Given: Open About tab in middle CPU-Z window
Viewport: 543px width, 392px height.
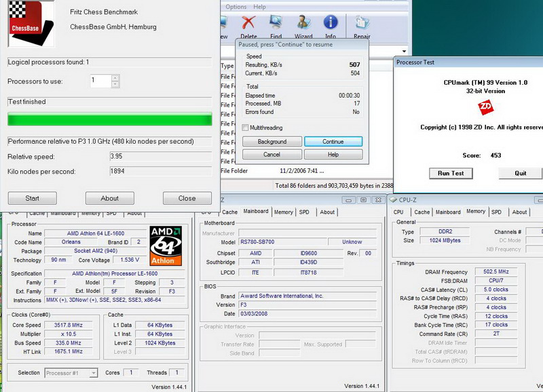Looking at the screenshot, I should click(x=327, y=212).
